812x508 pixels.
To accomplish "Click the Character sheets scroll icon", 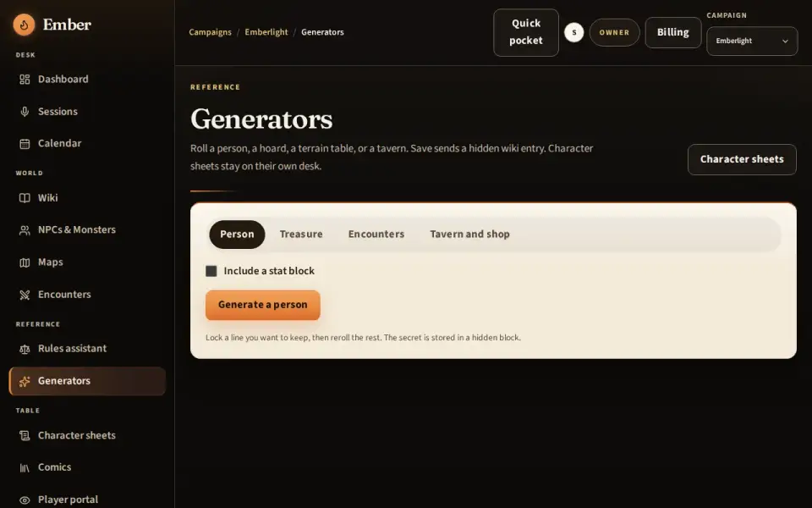I will (x=25, y=435).
